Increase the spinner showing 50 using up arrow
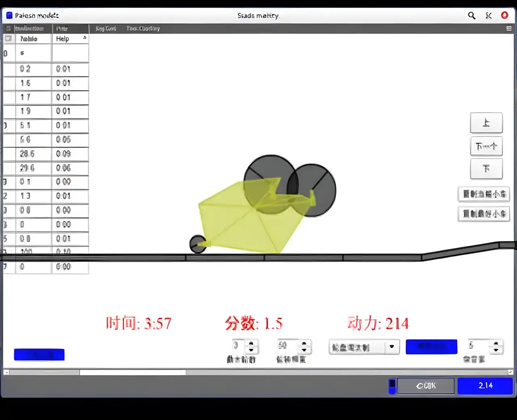The width and height of the screenshot is (517, 420). click(304, 343)
